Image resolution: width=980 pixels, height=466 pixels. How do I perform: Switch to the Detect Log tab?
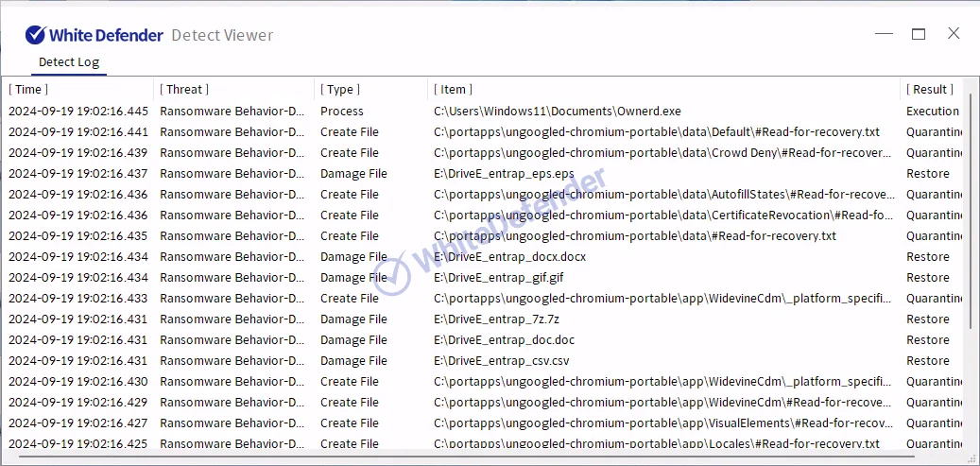click(68, 62)
